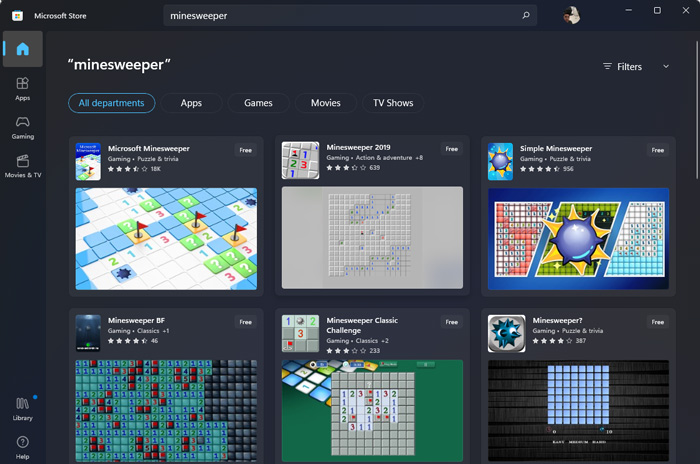Click the search magnifier icon

coord(526,16)
